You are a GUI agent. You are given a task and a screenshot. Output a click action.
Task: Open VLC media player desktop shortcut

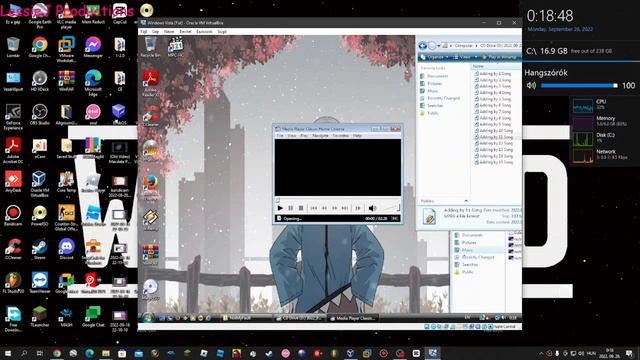point(66,16)
